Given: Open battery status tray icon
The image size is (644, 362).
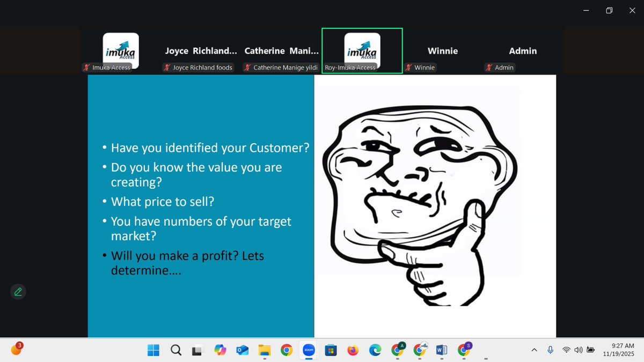Looking at the screenshot, I should 590,350.
